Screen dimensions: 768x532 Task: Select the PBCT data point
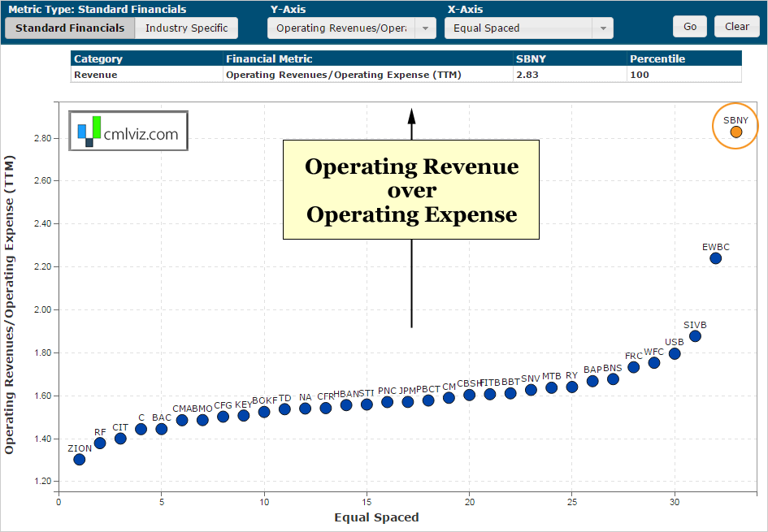[x=428, y=400]
